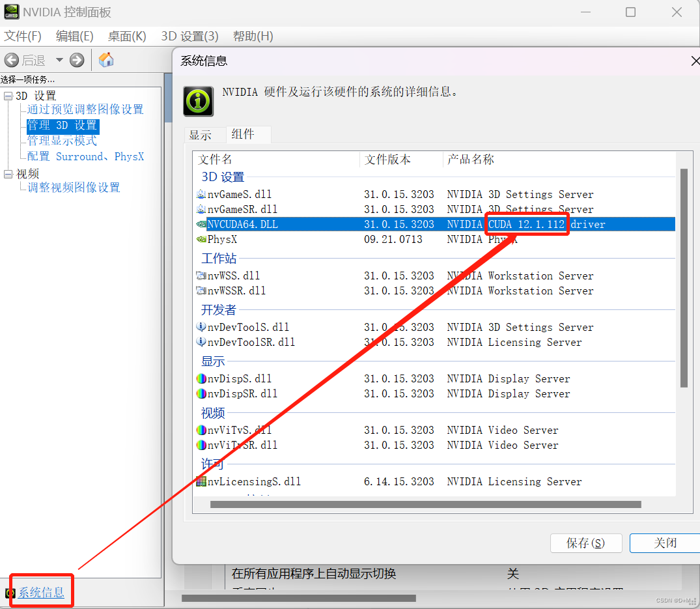This screenshot has width=700, height=609.
Task: Click the 保存(S) button
Action: tap(585, 543)
